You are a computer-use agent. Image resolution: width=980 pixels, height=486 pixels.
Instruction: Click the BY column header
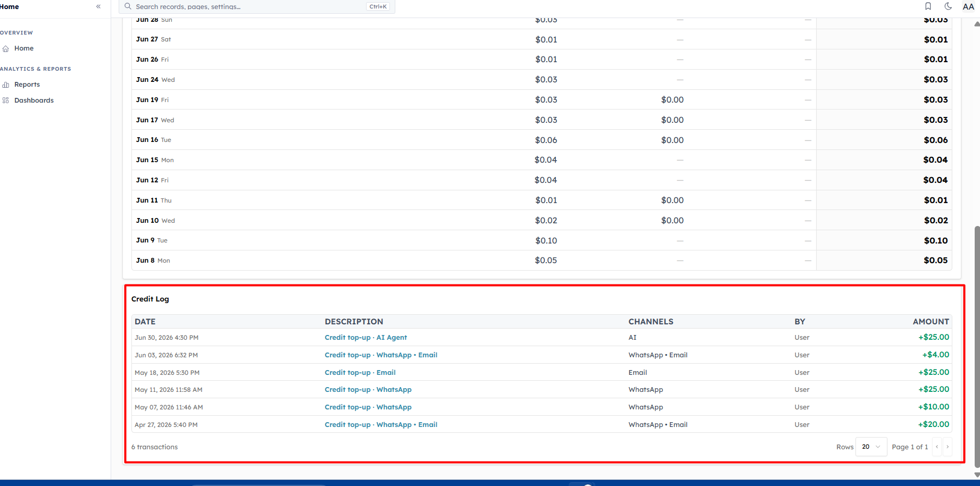pos(800,322)
